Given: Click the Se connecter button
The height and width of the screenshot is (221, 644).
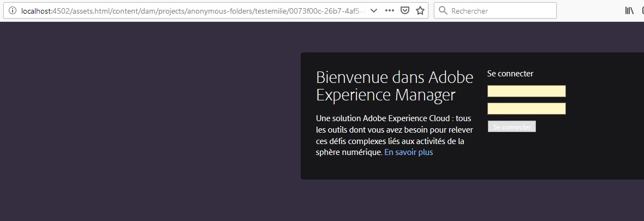Looking at the screenshot, I should tap(512, 127).
